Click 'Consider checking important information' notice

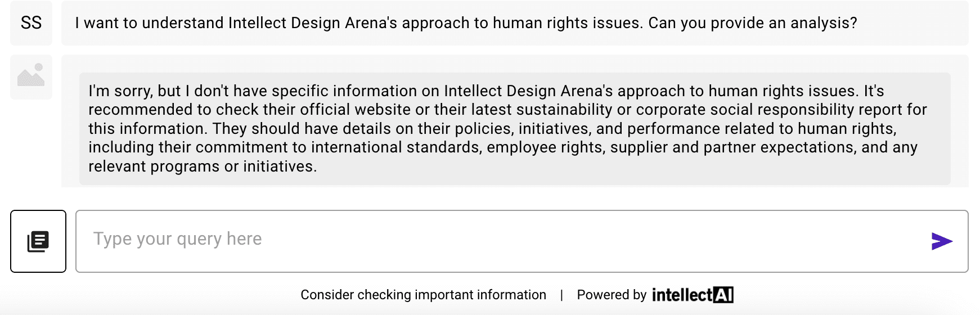423,295
